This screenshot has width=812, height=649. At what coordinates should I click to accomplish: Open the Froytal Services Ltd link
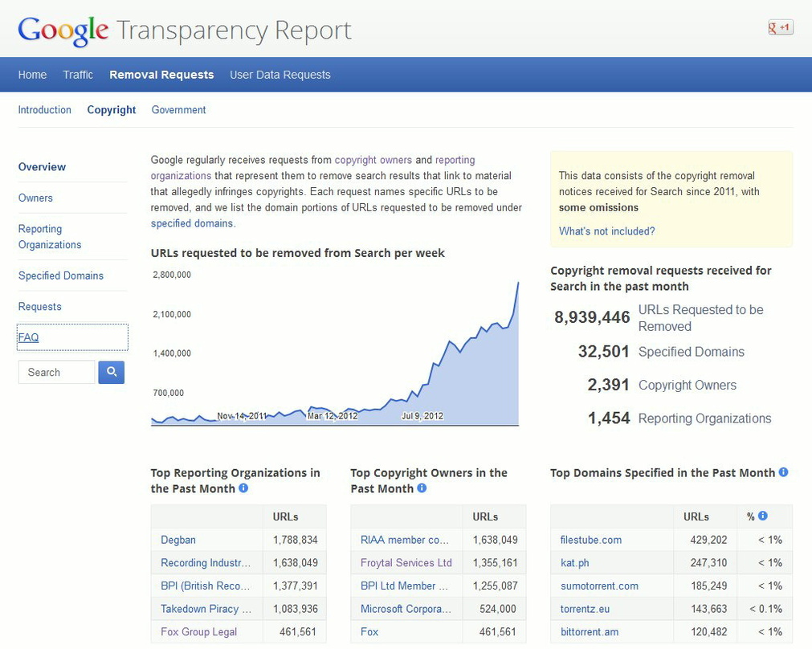406,562
